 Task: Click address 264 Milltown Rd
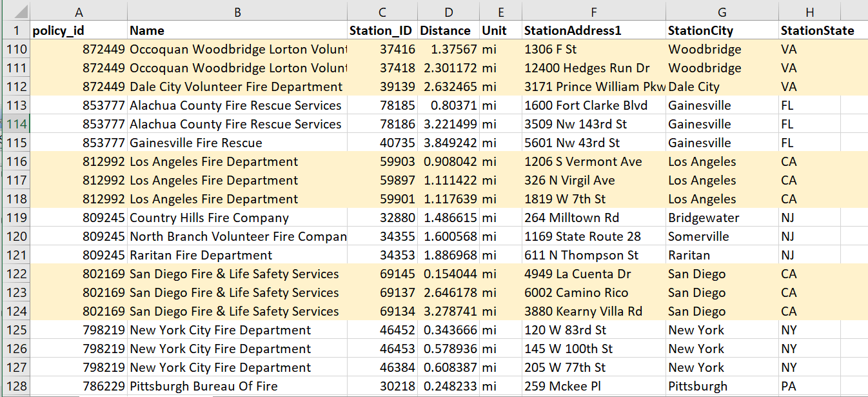tap(594, 218)
